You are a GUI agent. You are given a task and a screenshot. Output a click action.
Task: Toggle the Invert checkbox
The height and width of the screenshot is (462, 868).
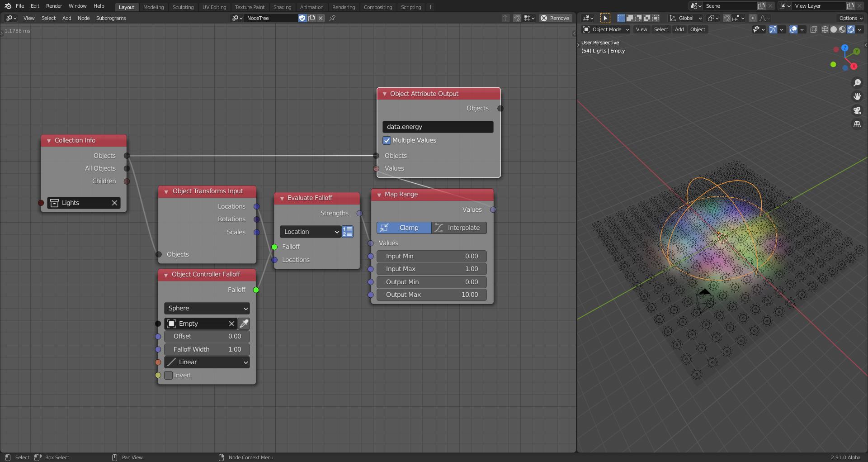click(x=169, y=375)
